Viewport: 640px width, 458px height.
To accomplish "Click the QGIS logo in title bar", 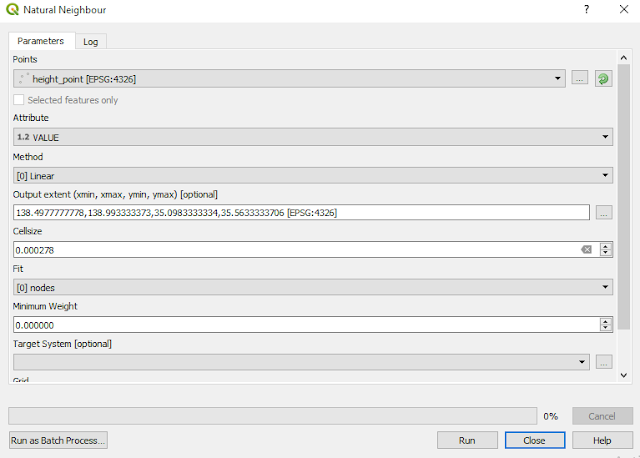I will [x=12, y=9].
